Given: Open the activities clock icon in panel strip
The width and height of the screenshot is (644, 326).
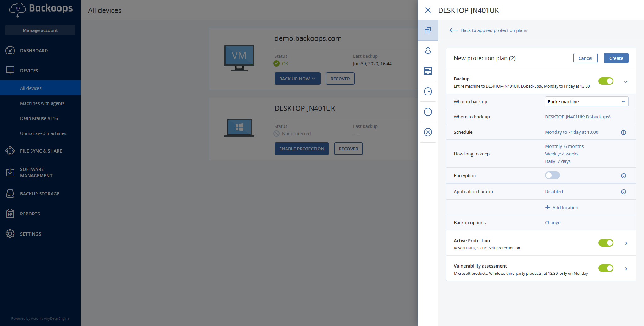Looking at the screenshot, I should (x=428, y=91).
